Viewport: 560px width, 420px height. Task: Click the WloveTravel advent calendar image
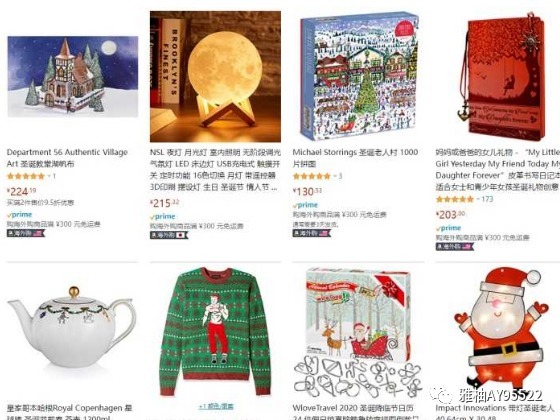pyautogui.click(x=358, y=333)
